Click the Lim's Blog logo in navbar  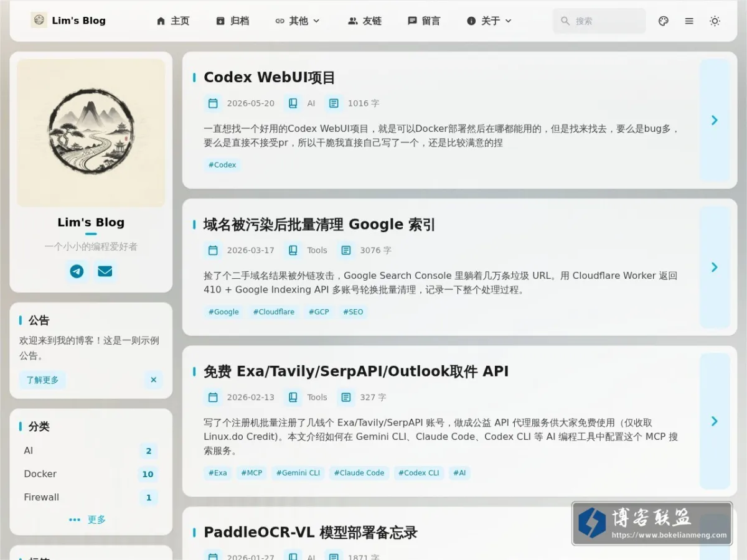tap(68, 21)
